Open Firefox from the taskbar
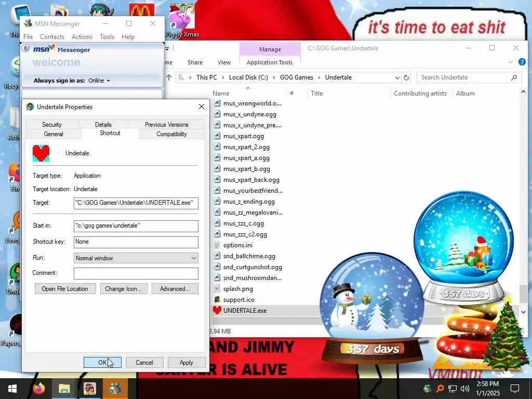 coord(39,389)
